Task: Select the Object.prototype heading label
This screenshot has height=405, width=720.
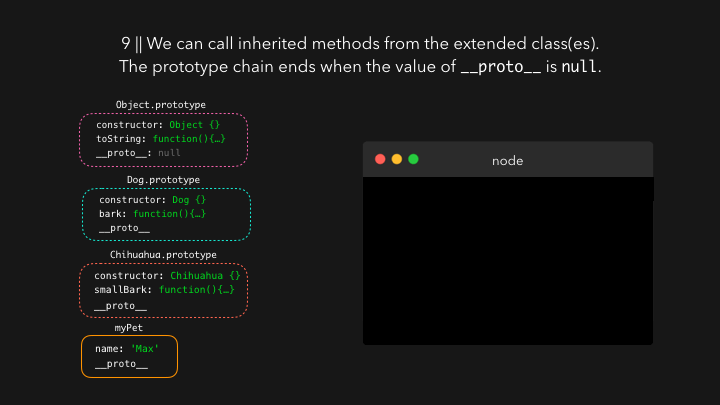Action: pyautogui.click(x=161, y=104)
